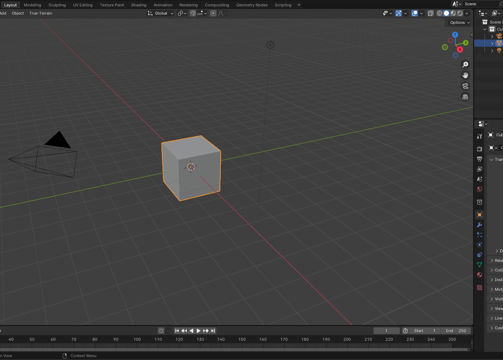Open the Tool properties tab
The image size is (503, 360).
coord(479,136)
